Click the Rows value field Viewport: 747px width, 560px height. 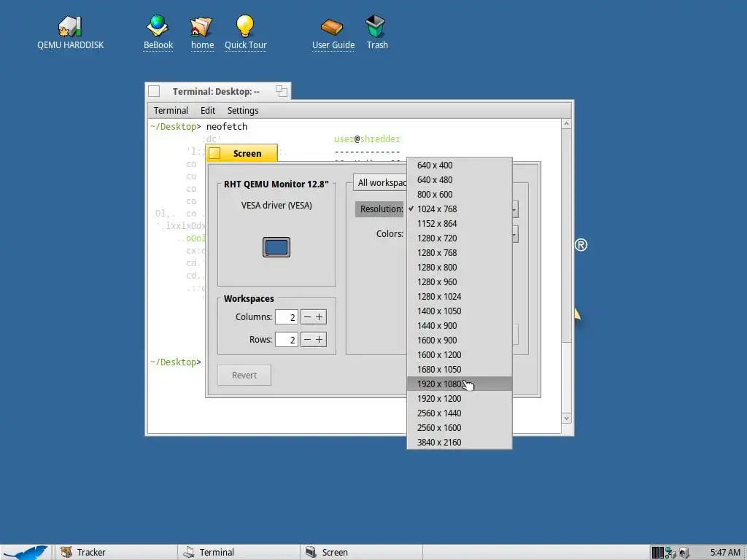[x=286, y=340]
